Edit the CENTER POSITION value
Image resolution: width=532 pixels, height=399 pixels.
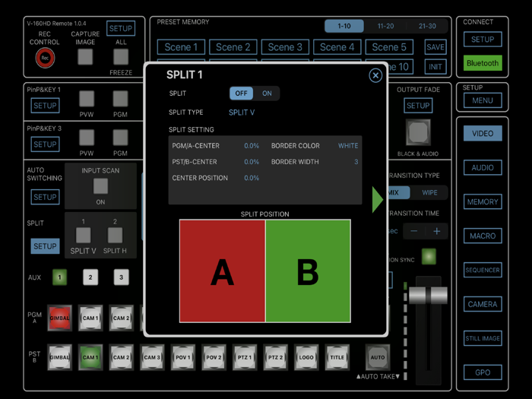(252, 178)
